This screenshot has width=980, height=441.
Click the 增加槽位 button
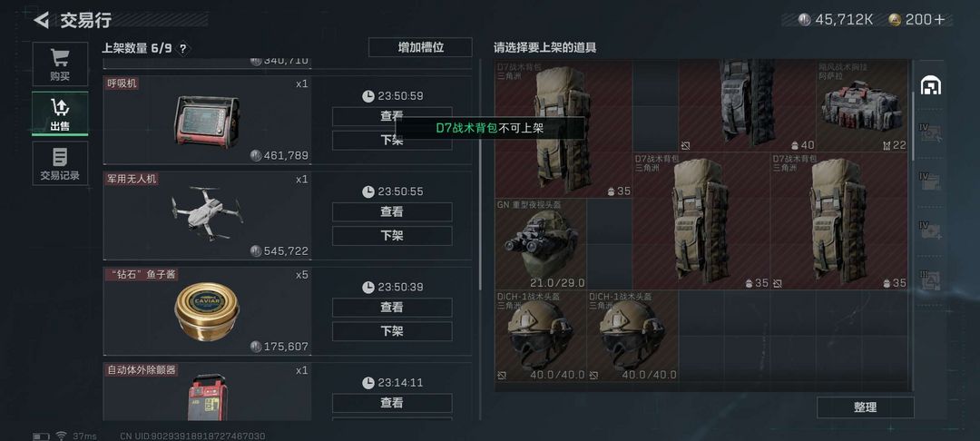point(421,47)
